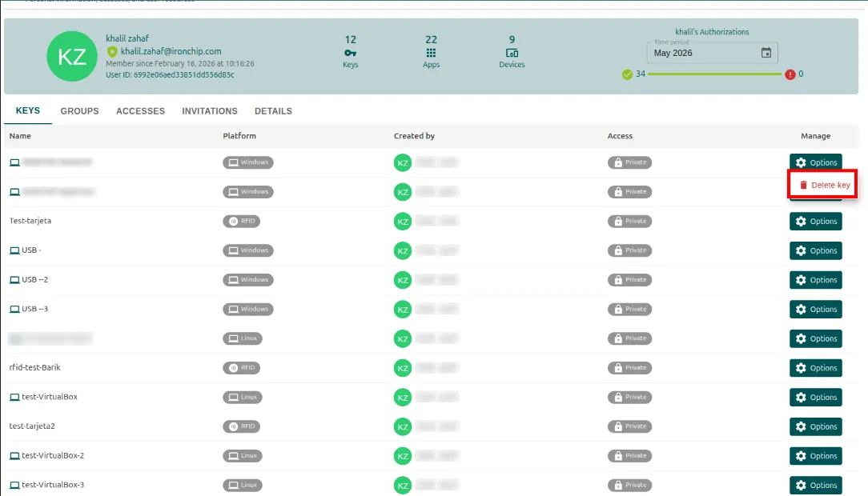Click the Devices icon under the 9
868x496 pixels.
512,53
